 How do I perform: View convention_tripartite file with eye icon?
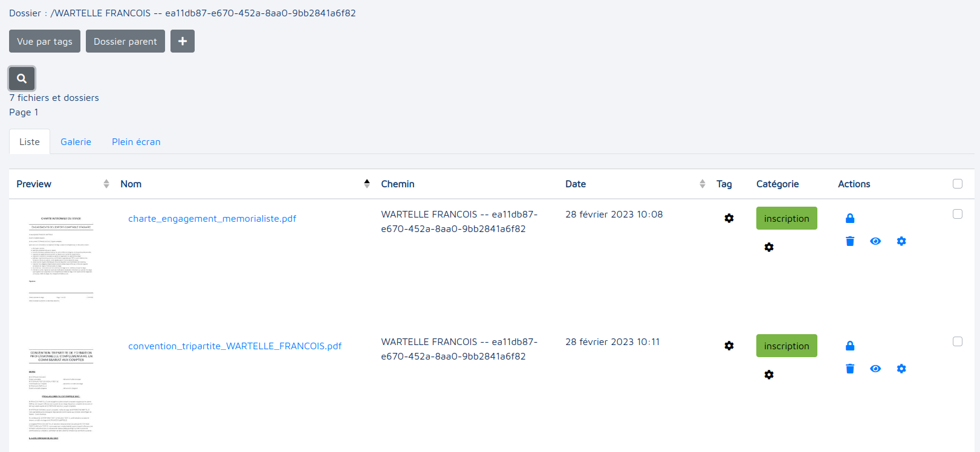(875, 369)
